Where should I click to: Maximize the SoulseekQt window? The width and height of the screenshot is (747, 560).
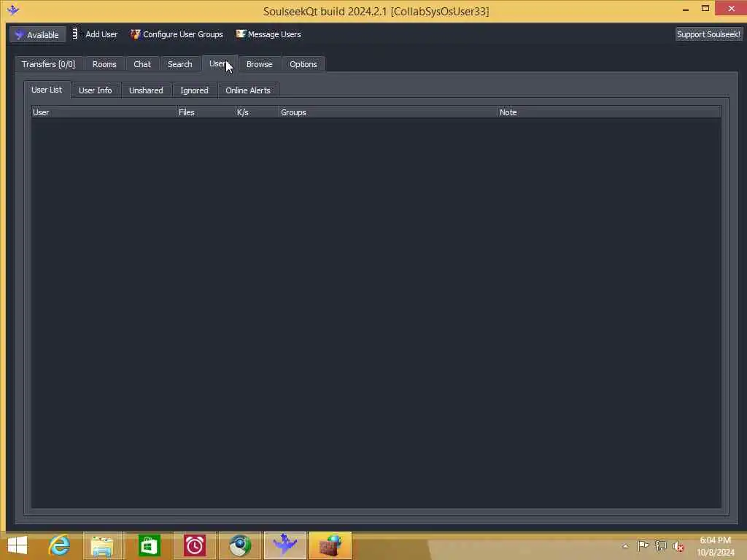pyautogui.click(x=705, y=9)
